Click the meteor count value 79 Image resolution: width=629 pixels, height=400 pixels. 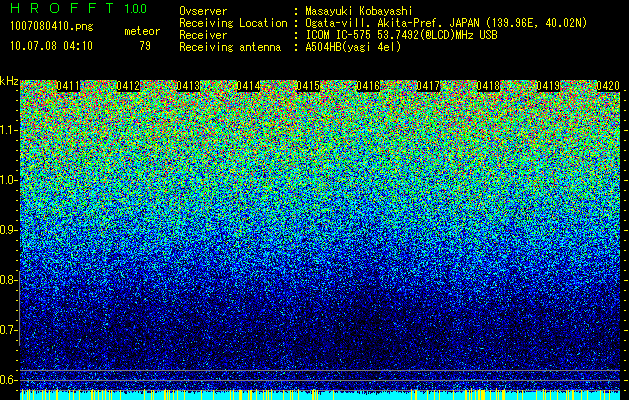pos(145,46)
